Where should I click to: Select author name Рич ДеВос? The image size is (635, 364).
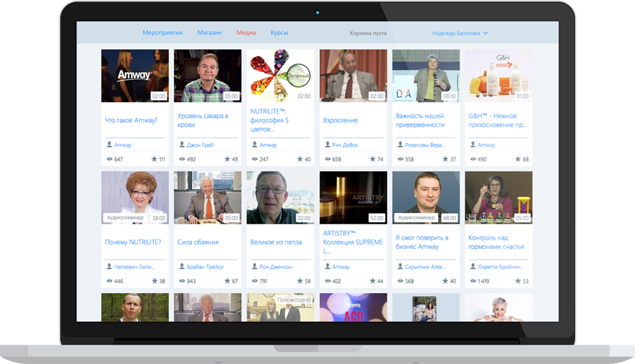click(x=345, y=144)
